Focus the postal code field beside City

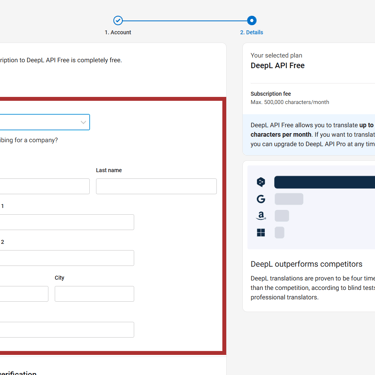24,294
